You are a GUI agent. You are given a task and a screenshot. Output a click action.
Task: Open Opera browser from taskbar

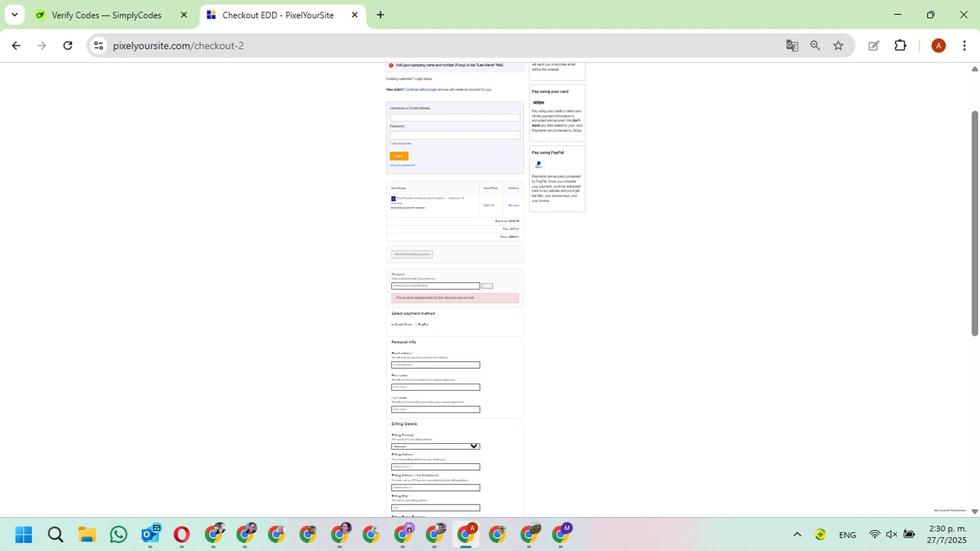pyautogui.click(x=182, y=535)
